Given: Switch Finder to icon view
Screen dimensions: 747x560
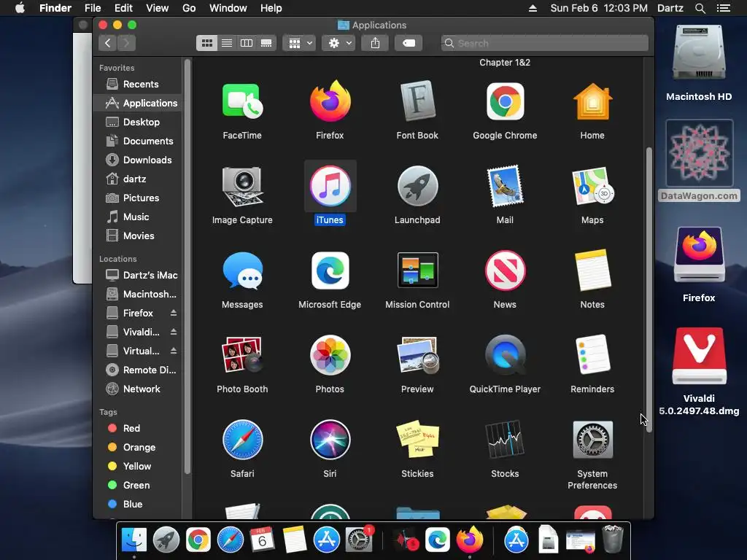Looking at the screenshot, I should coord(206,43).
